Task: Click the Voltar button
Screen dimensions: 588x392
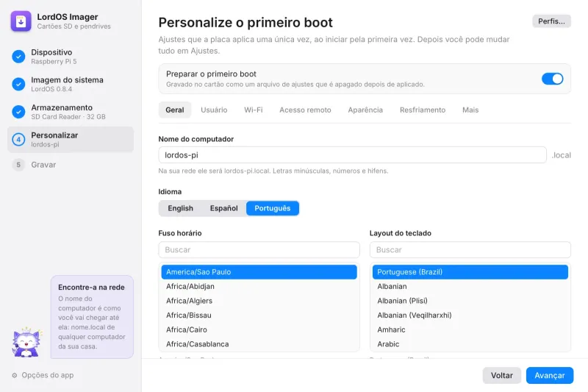Action: coord(502,376)
